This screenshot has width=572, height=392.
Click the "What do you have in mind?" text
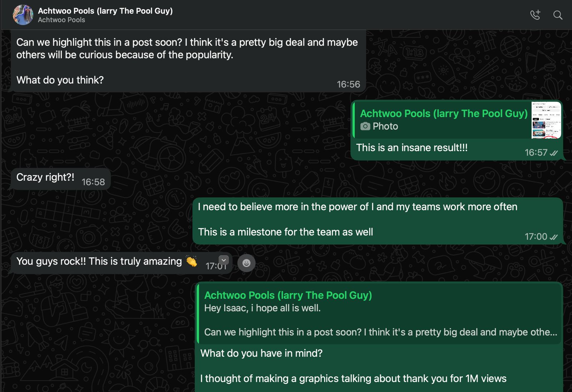261,353
